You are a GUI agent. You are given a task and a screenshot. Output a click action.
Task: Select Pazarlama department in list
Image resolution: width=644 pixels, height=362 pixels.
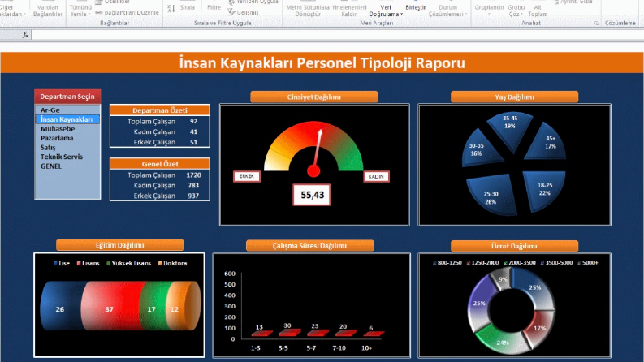pos(67,138)
